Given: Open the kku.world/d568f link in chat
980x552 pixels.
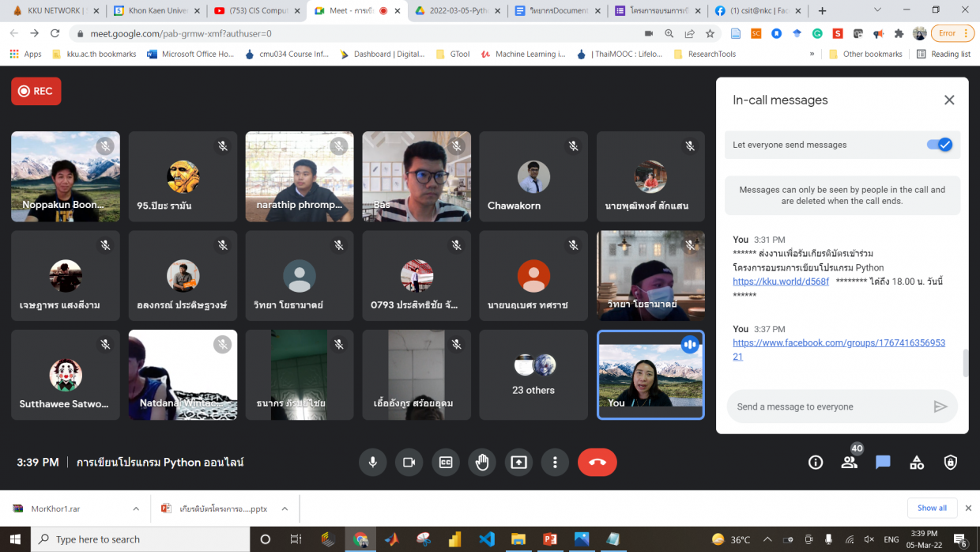Looking at the screenshot, I should coord(781,282).
